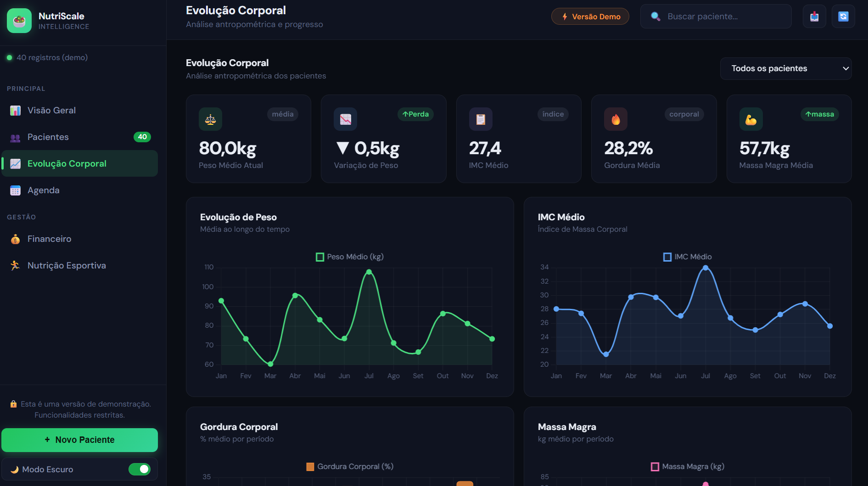Click the Visão Geral chart icon
The image size is (868, 486).
[15, 111]
